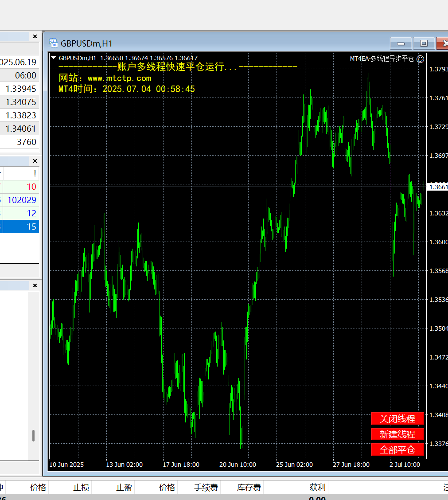Image resolution: width=448 pixels, height=500 pixels.
Task: Maximize the GBPUSDm,H1 chart window
Action: [424, 43]
